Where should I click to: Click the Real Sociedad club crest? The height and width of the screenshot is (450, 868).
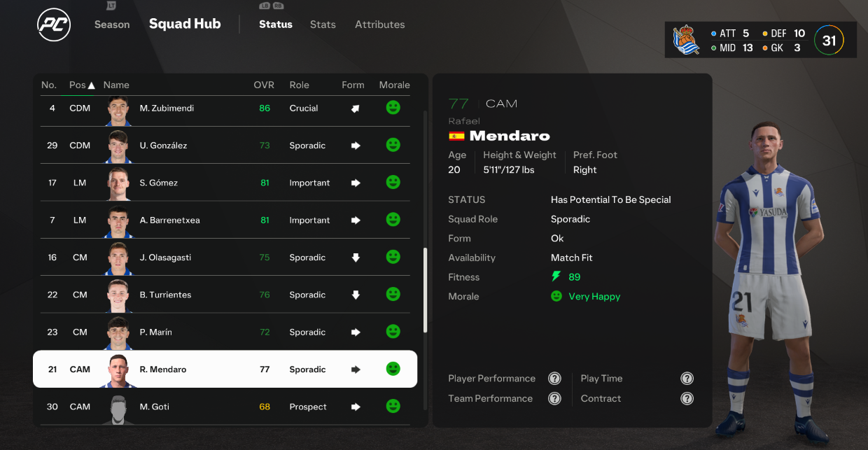tap(686, 40)
